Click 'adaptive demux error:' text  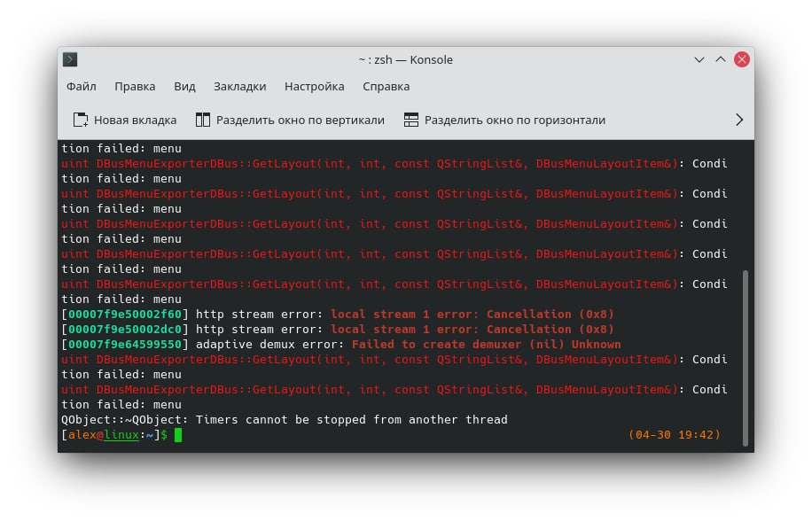click(269, 344)
